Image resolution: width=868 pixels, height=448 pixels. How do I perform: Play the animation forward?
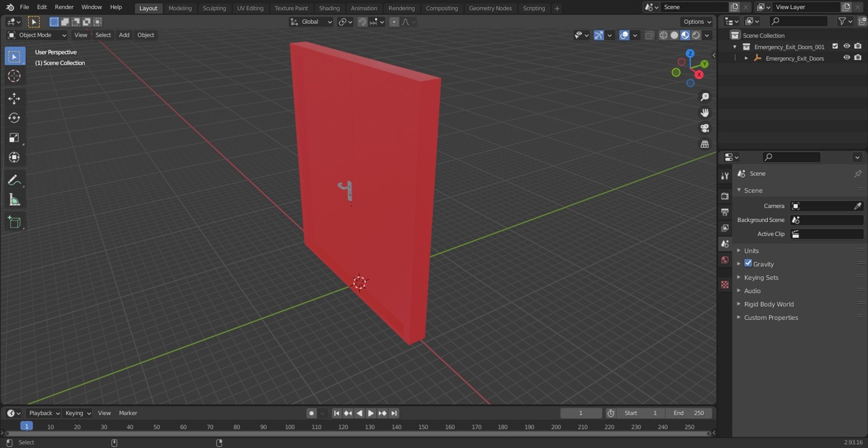point(371,413)
